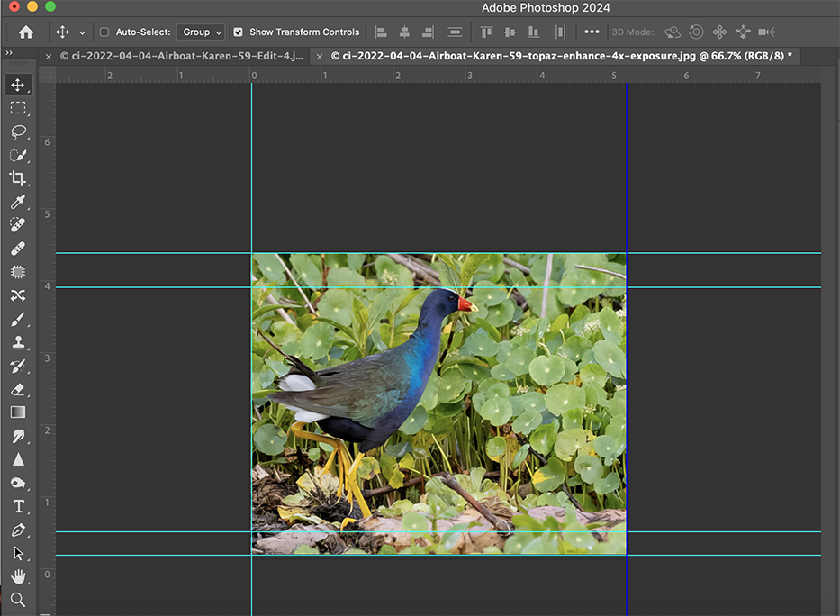
Task: Activate the Eraser tool
Action: tap(18, 389)
